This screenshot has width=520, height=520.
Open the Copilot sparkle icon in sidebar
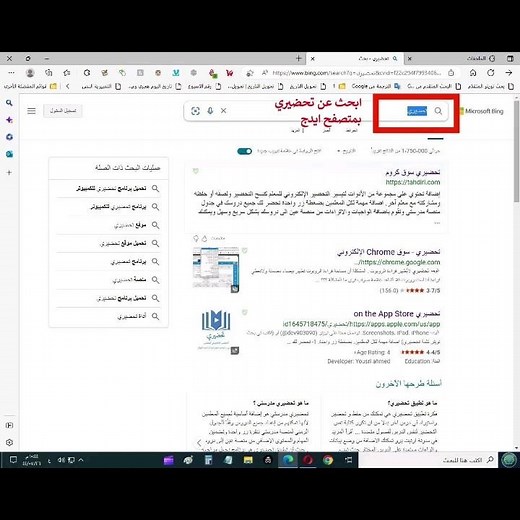coord(9,120)
